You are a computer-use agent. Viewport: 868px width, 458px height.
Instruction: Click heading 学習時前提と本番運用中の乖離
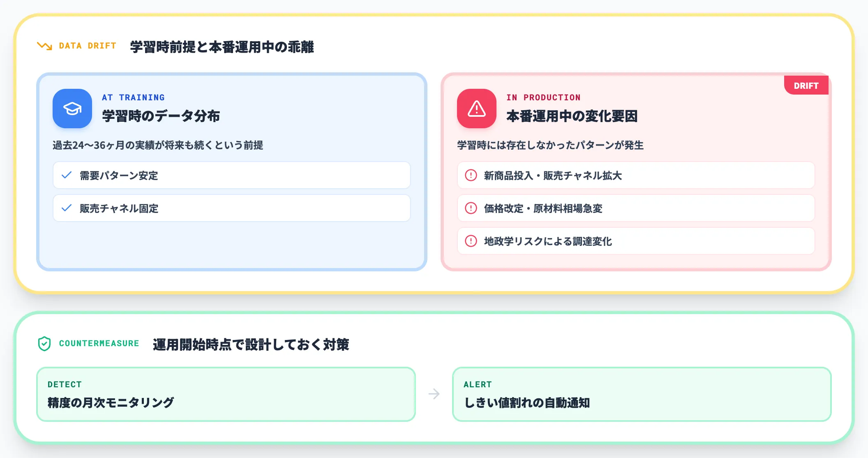pos(222,47)
